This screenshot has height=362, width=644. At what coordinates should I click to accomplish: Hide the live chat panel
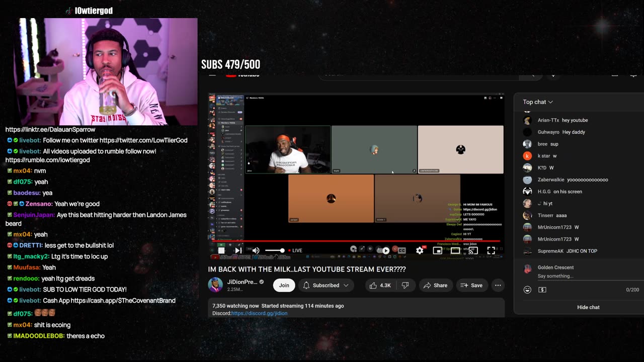pyautogui.click(x=588, y=307)
